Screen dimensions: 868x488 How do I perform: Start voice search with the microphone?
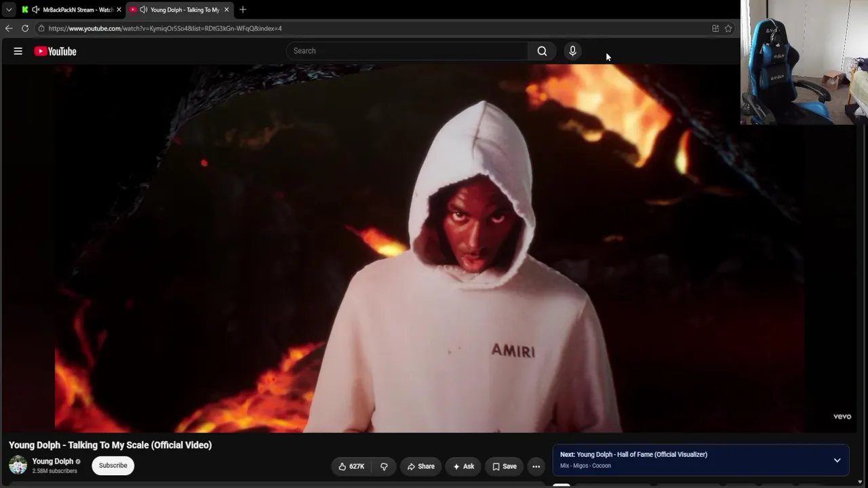572,51
